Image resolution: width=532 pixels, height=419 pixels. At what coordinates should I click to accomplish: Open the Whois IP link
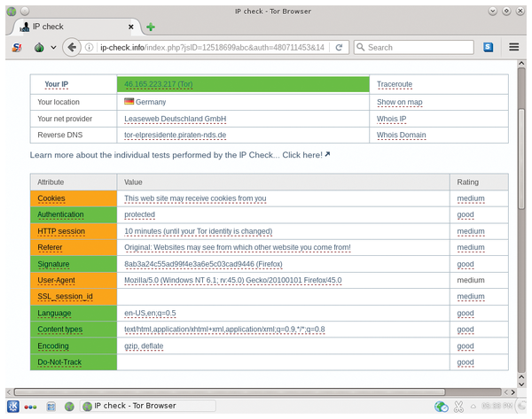coord(391,119)
